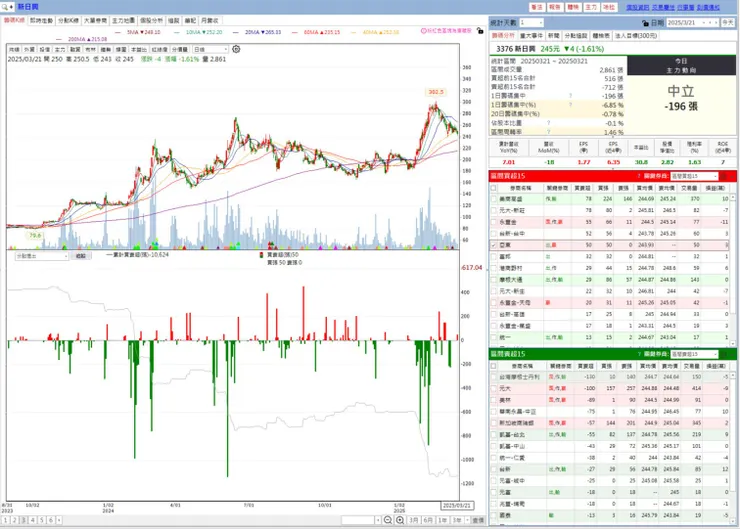
Task: Tick the checkbox for 摩根大通 row
Action: pyautogui.click(x=494, y=280)
